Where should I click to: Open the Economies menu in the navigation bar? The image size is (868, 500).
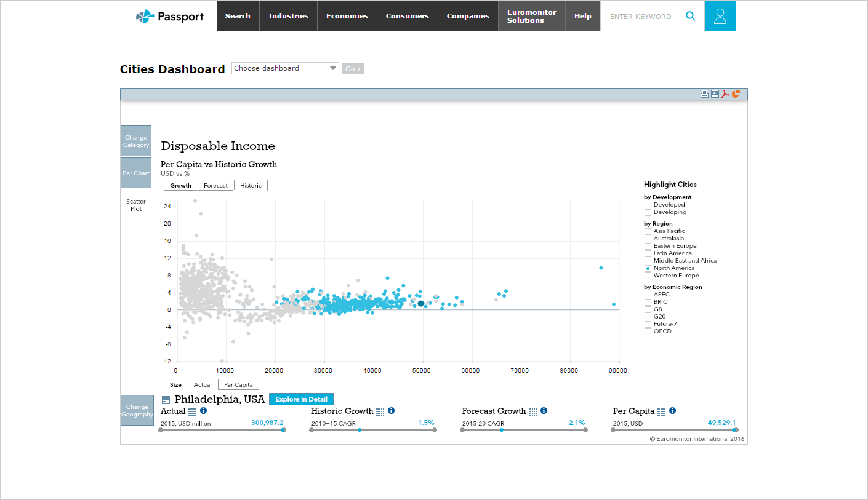[347, 16]
